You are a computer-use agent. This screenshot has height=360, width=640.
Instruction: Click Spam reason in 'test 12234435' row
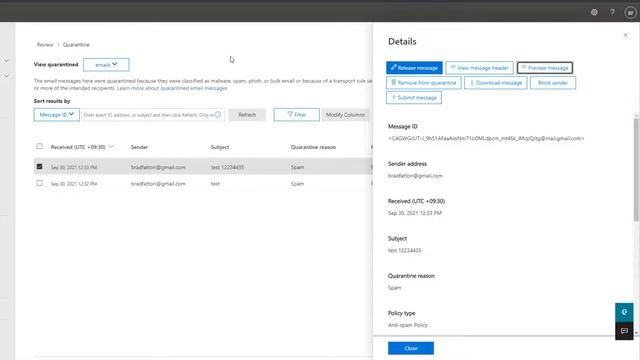297,167
